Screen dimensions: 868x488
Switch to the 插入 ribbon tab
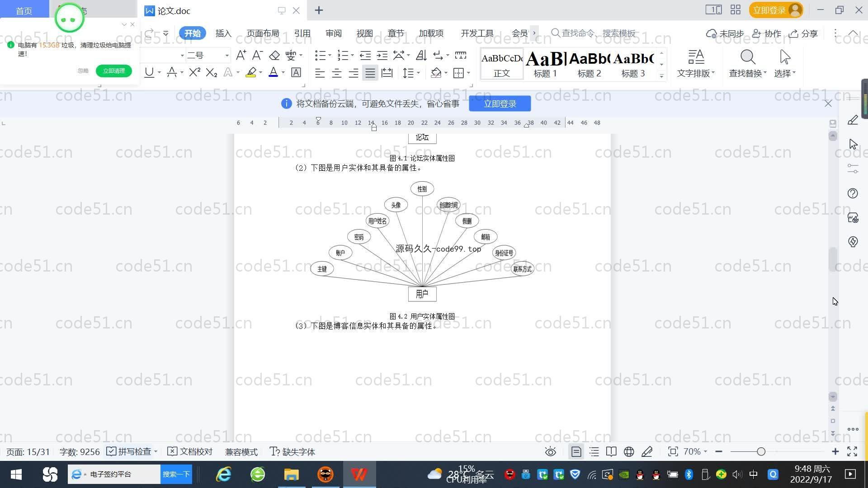(223, 33)
